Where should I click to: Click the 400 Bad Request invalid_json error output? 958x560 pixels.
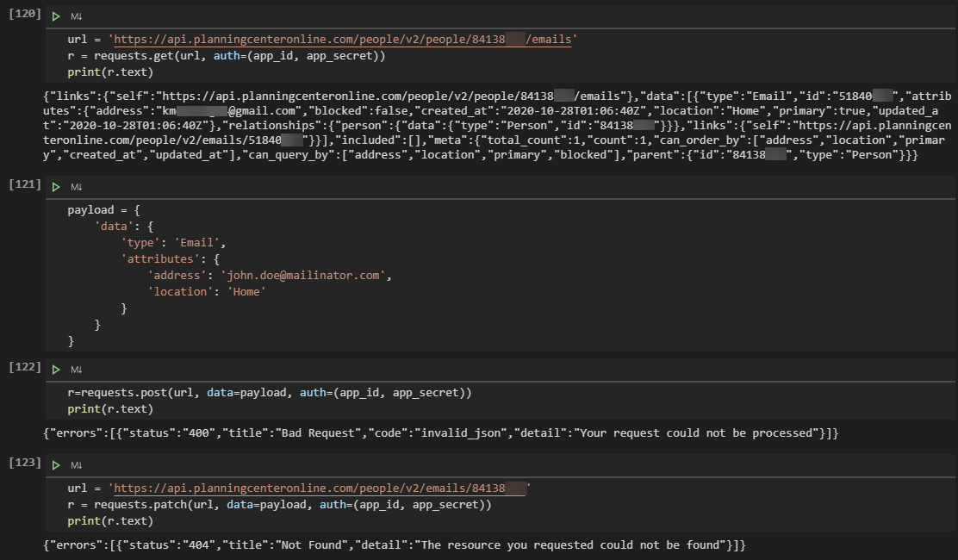pyautogui.click(x=440, y=433)
